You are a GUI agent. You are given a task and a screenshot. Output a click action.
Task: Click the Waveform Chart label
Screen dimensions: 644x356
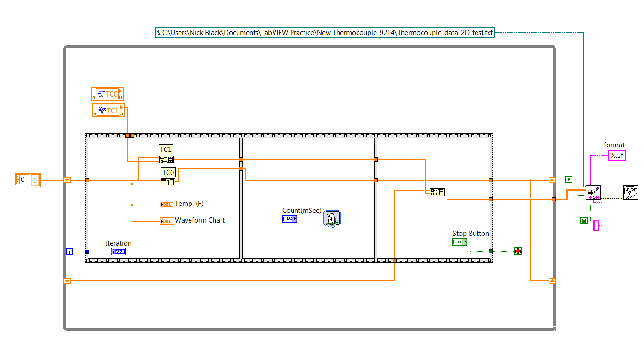200,220
